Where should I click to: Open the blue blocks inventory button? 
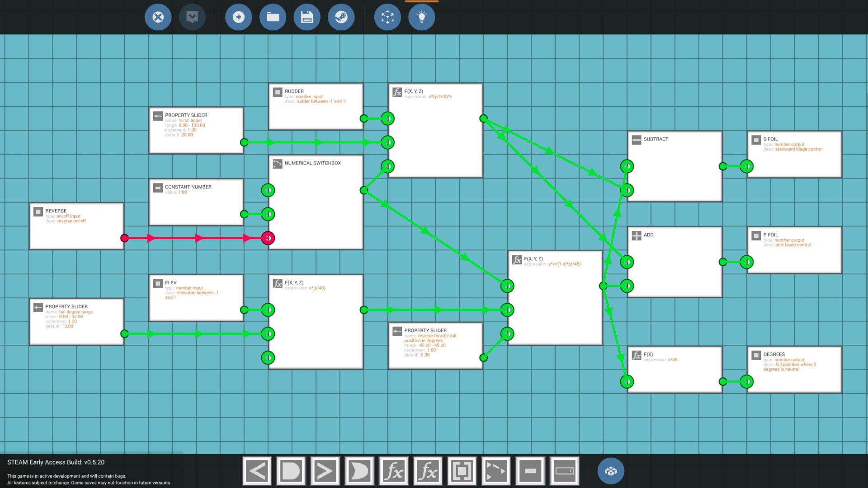(611, 471)
